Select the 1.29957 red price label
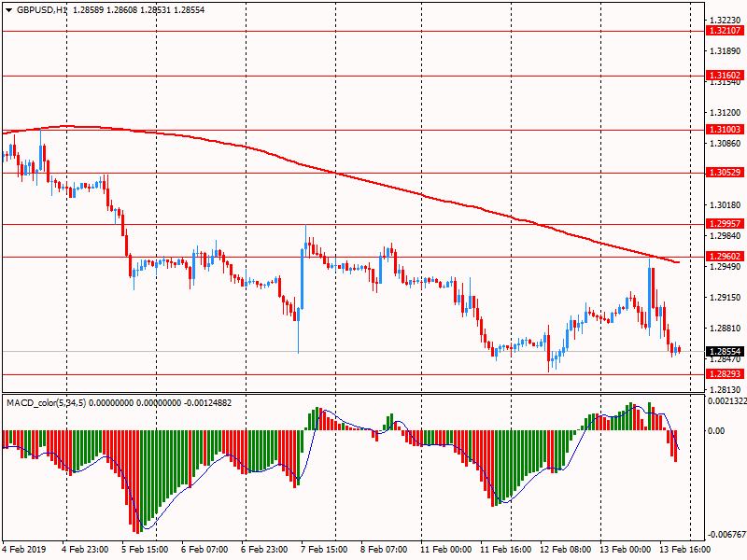 [x=725, y=224]
